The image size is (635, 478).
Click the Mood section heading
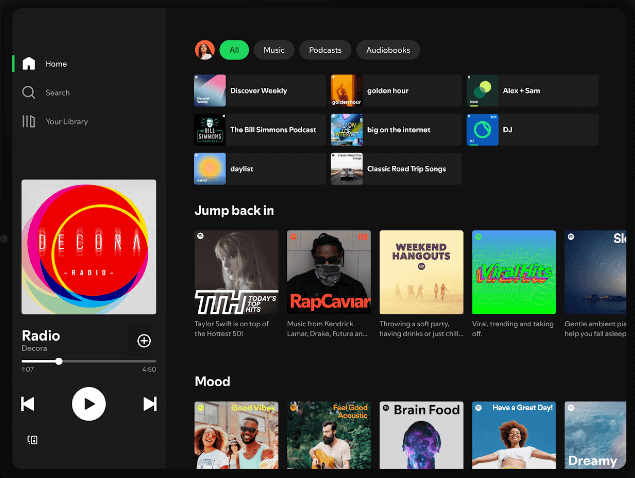coord(212,381)
